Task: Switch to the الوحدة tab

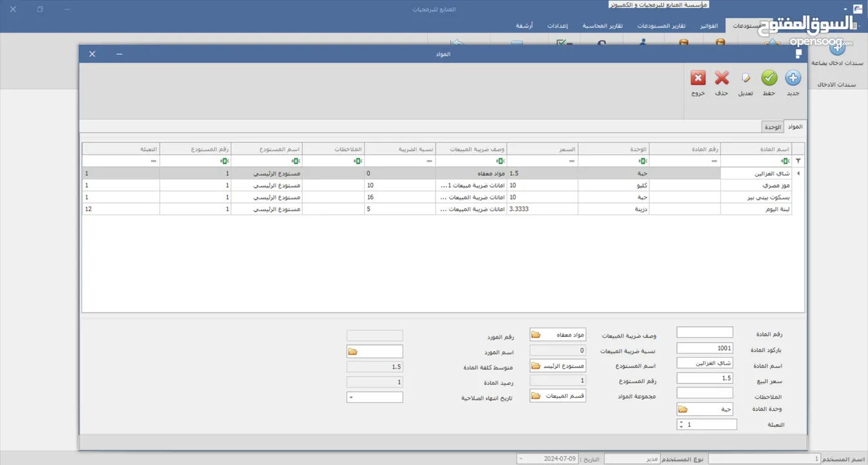Action: click(x=772, y=127)
